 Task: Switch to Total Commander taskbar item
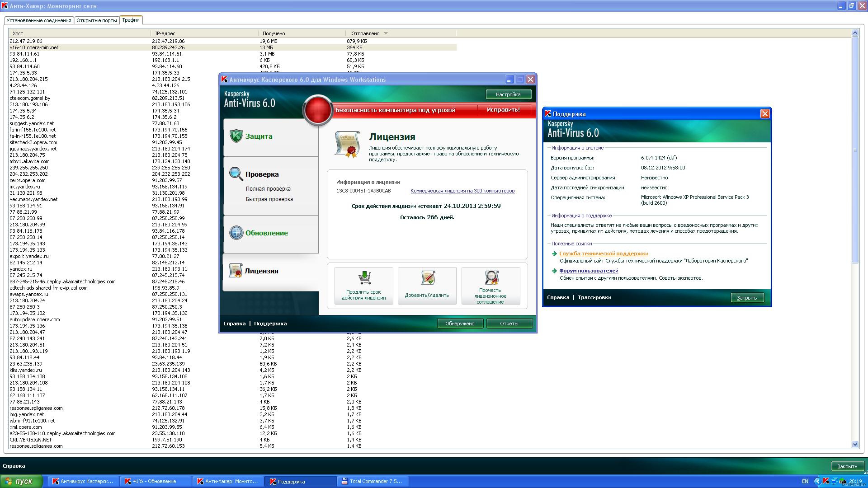373,481
